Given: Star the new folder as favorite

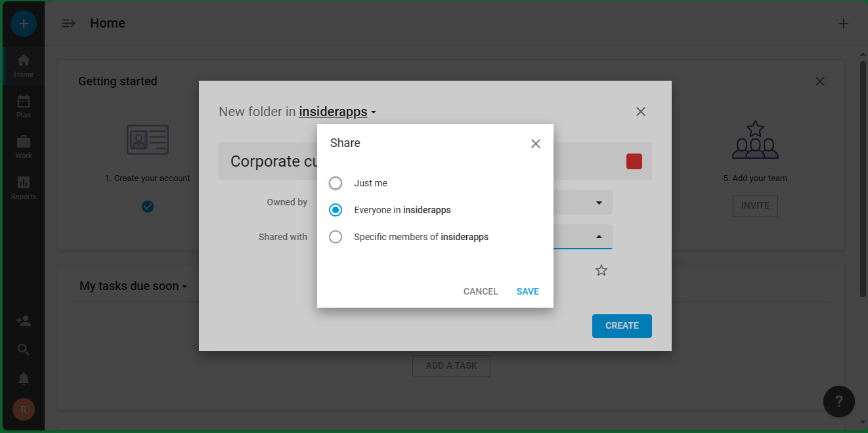Looking at the screenshot, I should click(x=601, y=270).
